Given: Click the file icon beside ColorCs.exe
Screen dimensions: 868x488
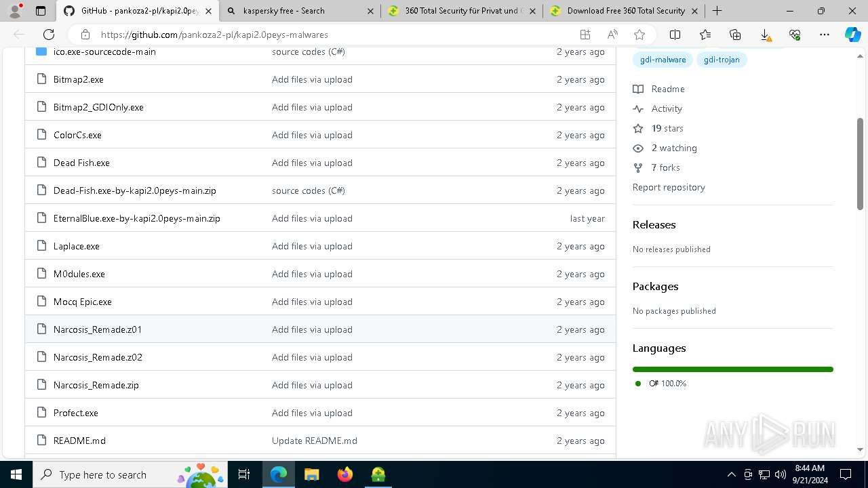Looking at the screenshot, I should pos(41,135).
